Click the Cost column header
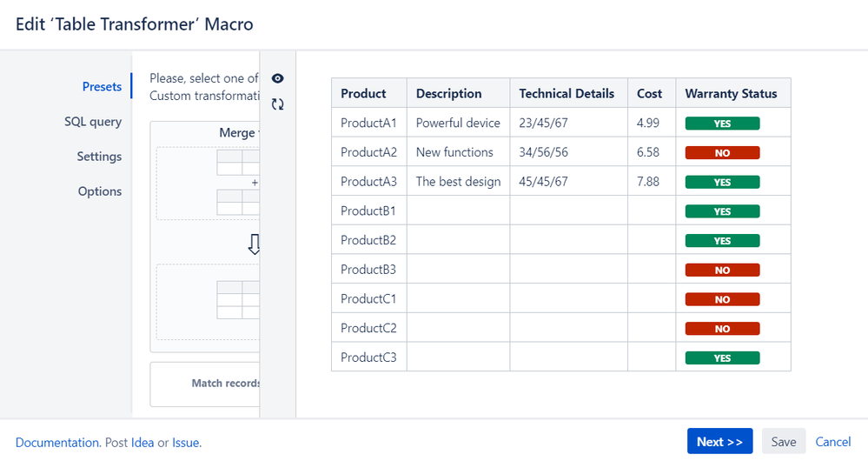This screenshot has width=868, height=461. point(649,94)
